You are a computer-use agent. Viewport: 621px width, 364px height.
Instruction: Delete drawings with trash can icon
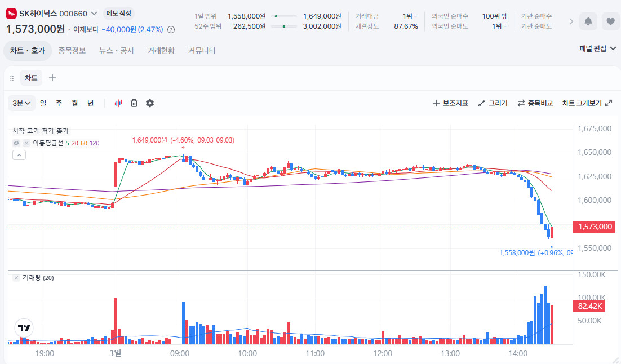tap(134, 103)
